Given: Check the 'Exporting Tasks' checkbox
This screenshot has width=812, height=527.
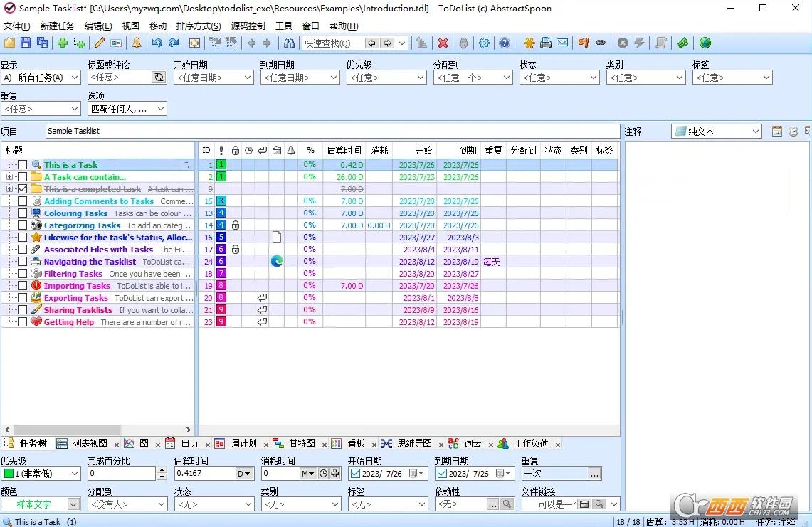Looking at the screenshot, I should tap(22, 298).
